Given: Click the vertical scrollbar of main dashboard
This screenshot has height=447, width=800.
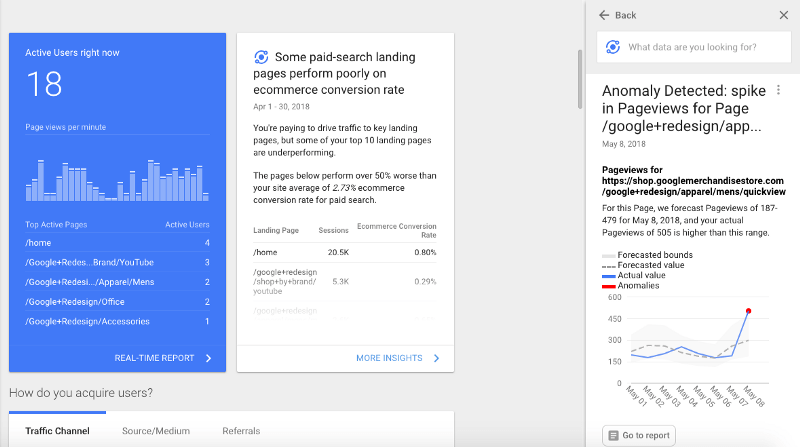Looking at the screenshot, I should 580,79.
